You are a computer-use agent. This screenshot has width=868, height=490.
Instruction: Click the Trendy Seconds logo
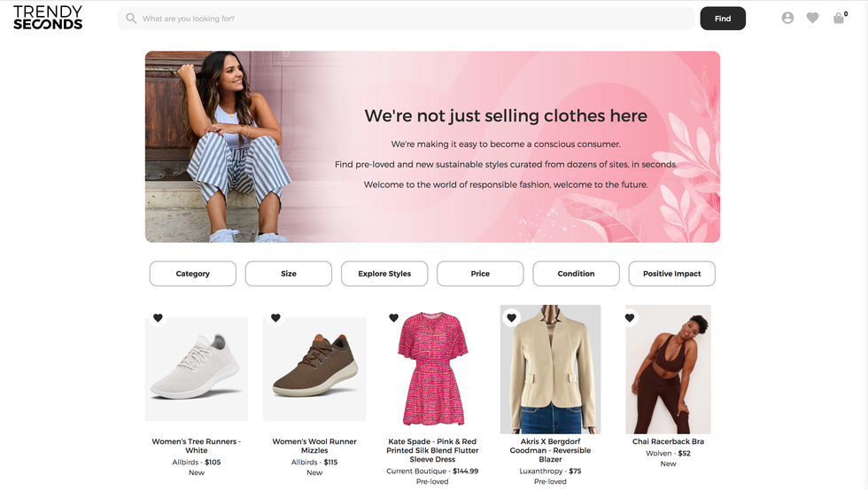(x=48, y=18)
